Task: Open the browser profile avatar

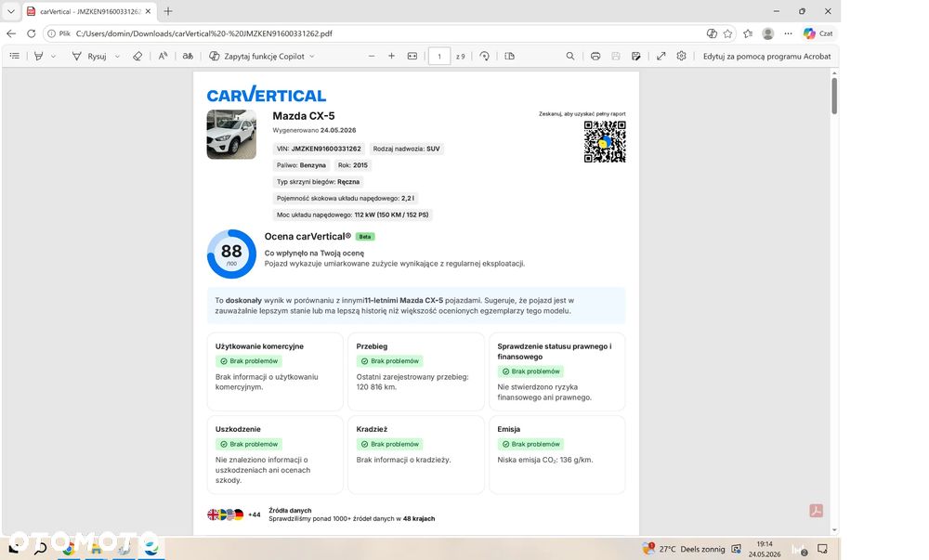Action: pos(768,33)
